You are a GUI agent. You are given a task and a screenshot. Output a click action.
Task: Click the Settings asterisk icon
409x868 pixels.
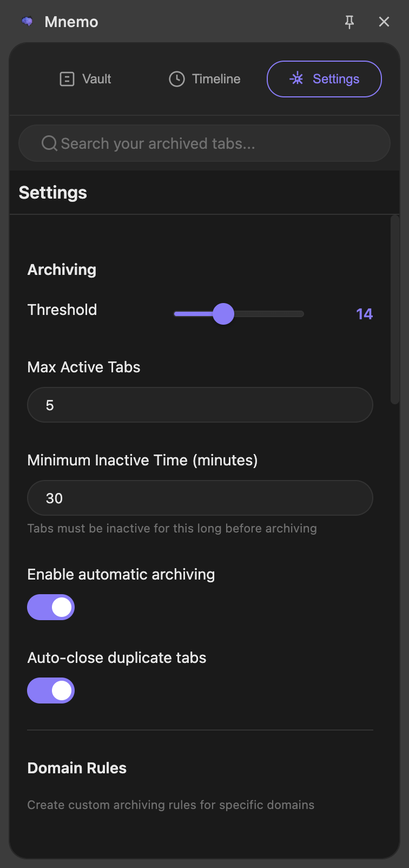point(297,78)
